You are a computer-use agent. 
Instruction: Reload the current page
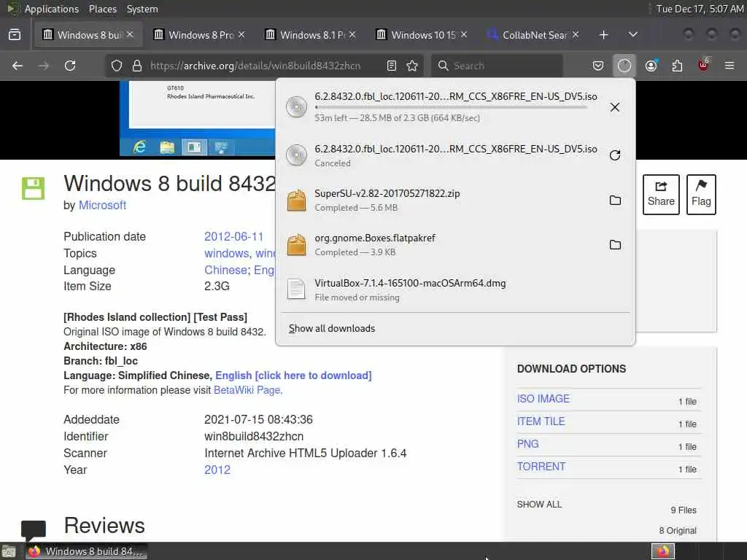[70, 66]
